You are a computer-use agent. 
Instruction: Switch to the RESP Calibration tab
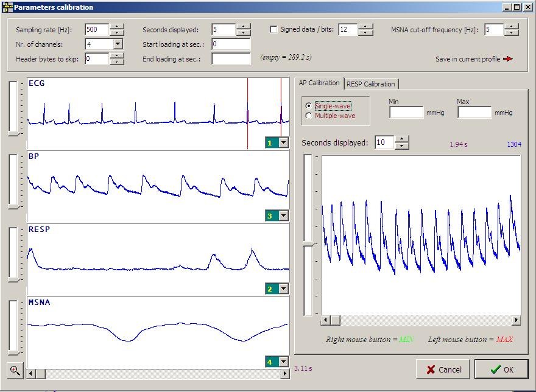pyautogui.click(x=371, y=84)
